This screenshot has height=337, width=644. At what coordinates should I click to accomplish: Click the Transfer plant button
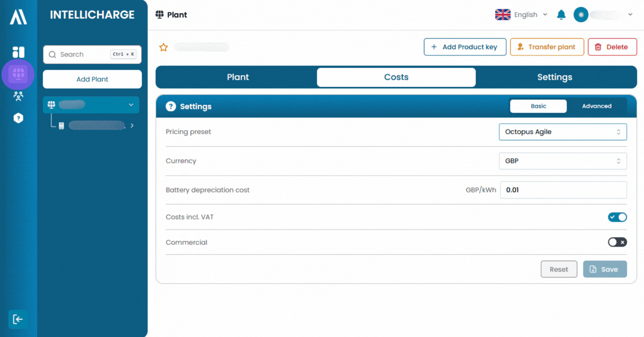pyautogui.click(x=547, y=47)
